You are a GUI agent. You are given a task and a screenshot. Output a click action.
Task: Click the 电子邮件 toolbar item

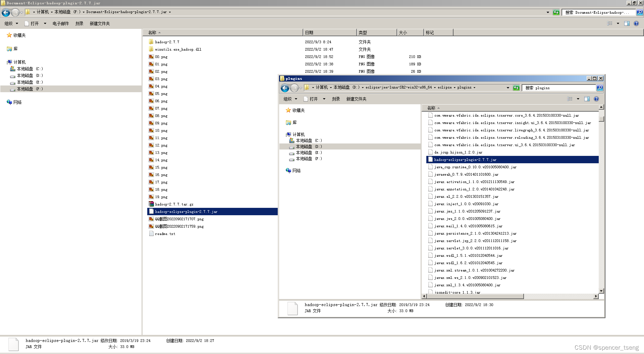[x=60, y=23]
